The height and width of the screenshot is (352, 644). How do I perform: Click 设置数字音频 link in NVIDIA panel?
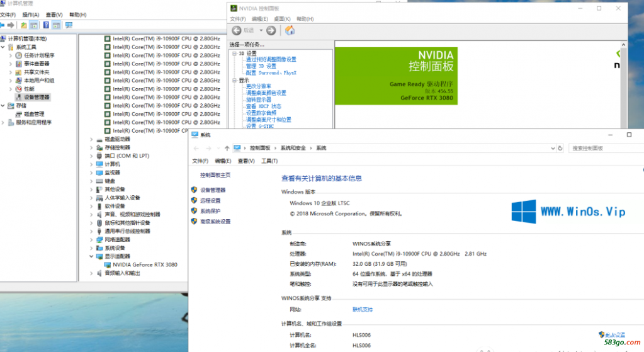point(261,113)
